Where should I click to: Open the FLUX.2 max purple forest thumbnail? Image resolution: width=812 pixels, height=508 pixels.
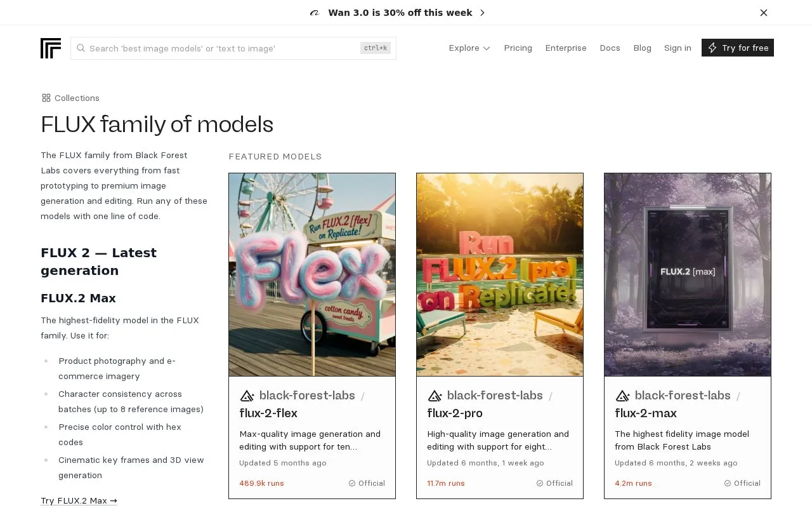tap(688, 274)
